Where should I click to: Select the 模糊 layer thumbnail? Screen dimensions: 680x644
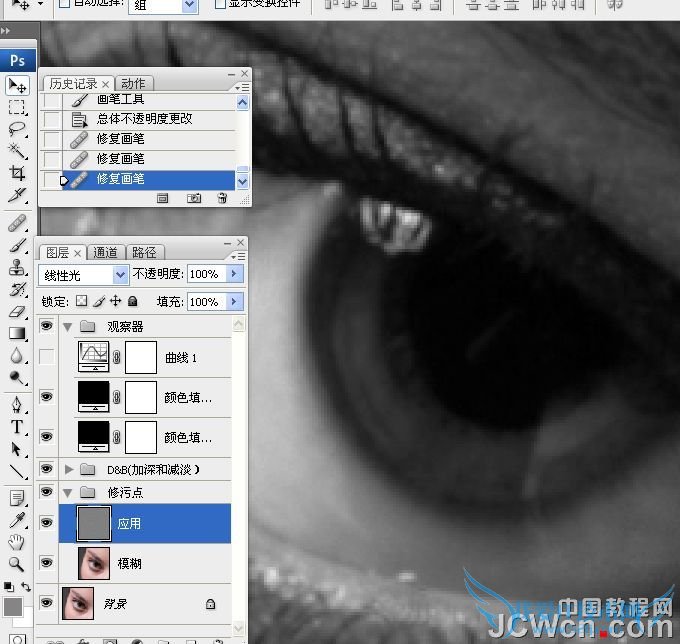coord(94,563)
